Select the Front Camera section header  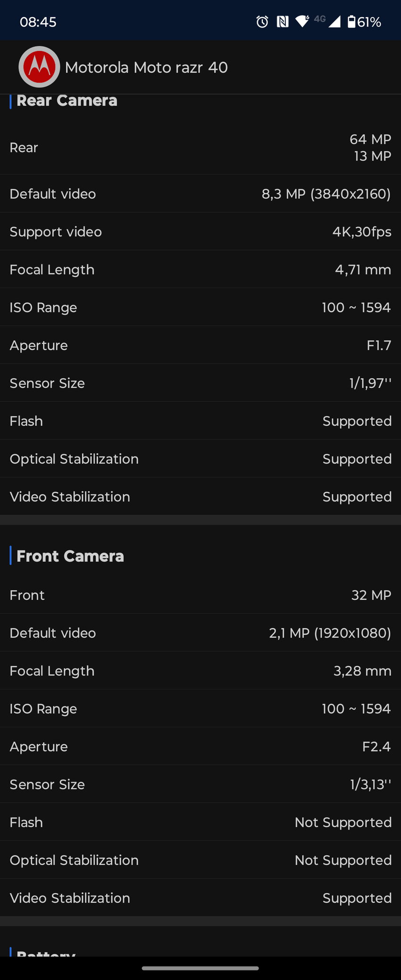tap(70, 556)
